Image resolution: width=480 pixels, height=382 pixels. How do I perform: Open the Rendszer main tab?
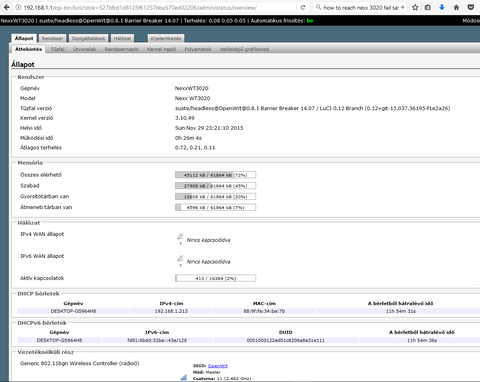53,39
